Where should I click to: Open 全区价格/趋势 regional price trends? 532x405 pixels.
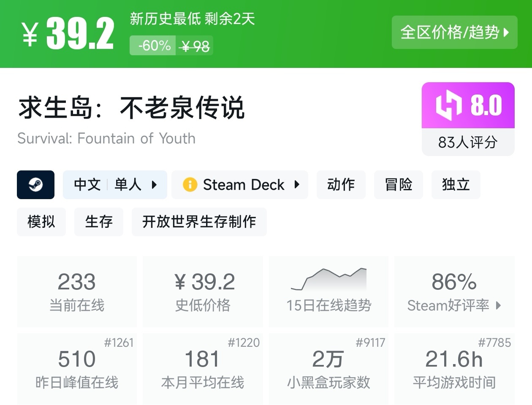454,32
